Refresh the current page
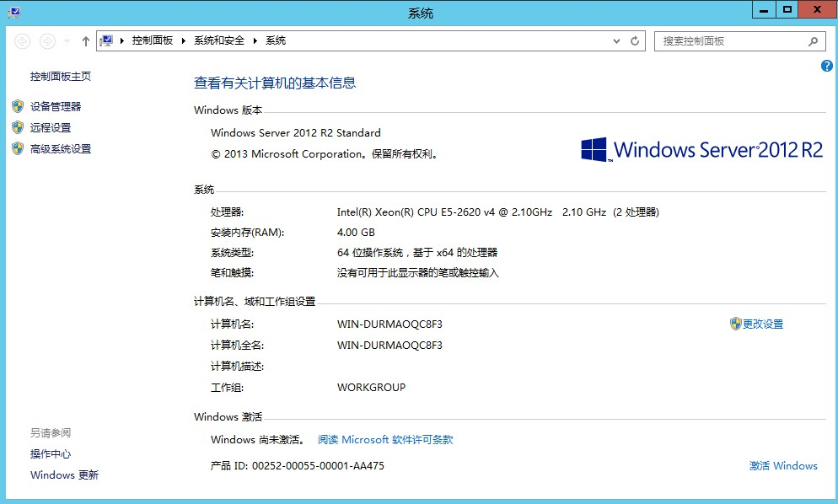This screenshot has width=838, height=504. [x=635, y=41]
